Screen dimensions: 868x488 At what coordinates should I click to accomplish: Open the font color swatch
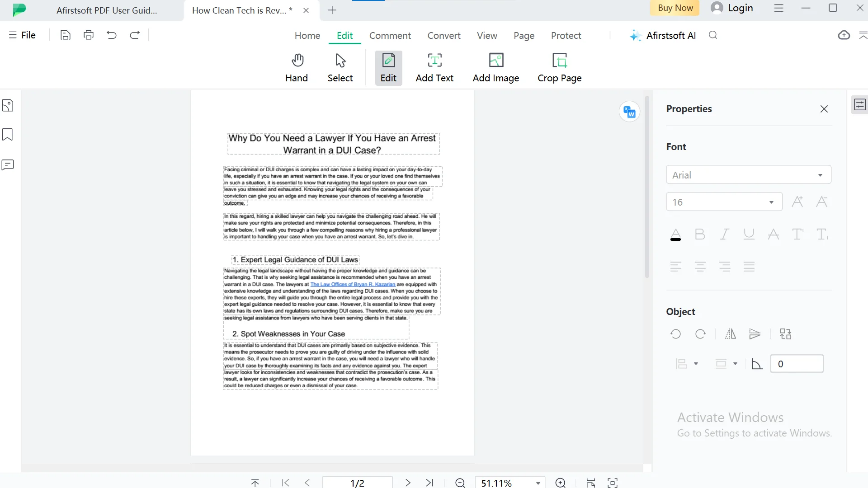pos(675,234)
